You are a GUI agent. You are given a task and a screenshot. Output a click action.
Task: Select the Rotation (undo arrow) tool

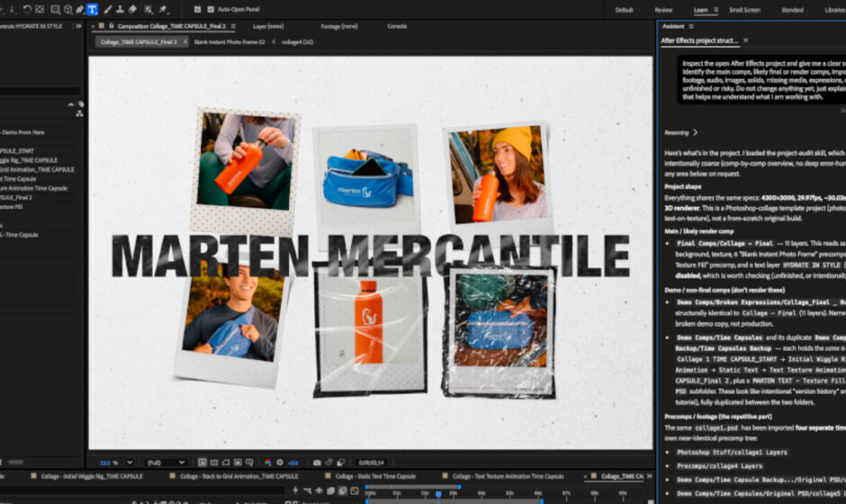(27, 9)
